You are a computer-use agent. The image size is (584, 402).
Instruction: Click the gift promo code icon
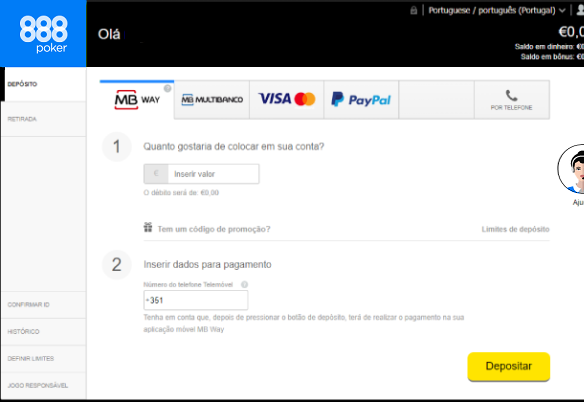tap(148, 227)
